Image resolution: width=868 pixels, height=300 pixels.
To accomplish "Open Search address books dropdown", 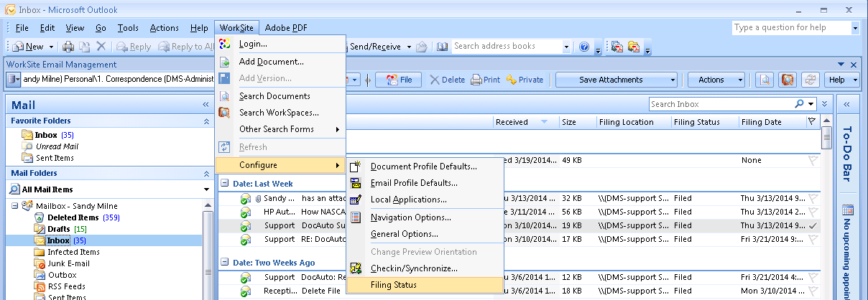I will click(567, 47).
